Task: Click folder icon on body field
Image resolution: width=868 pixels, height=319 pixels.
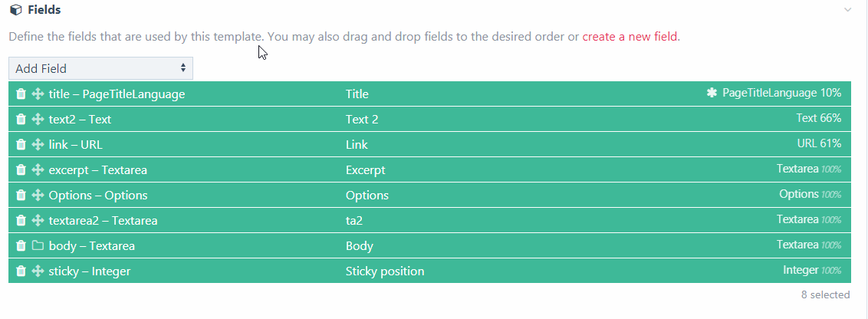Action: pyautogui.click(x=38, y=246)
